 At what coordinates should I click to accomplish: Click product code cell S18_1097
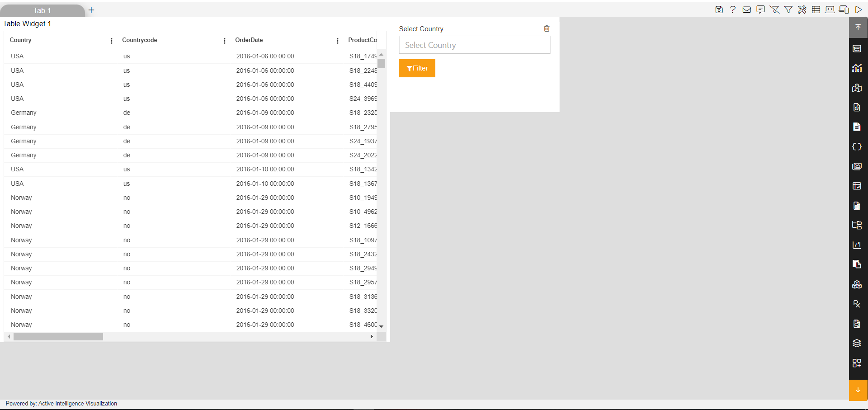(363, 240)
